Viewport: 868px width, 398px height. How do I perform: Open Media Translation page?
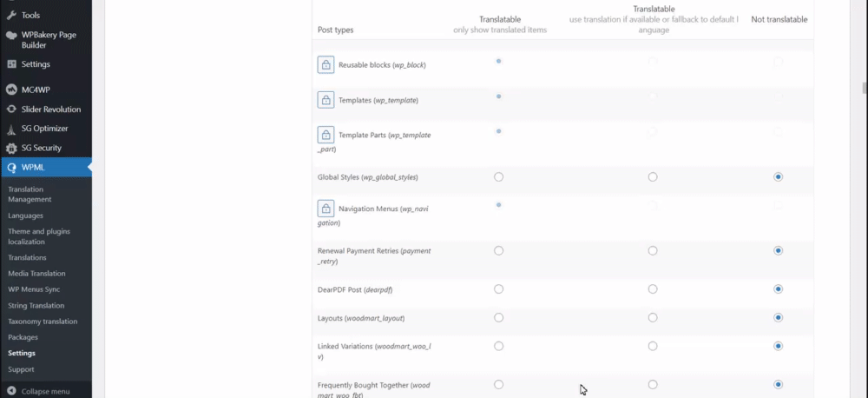[36, 274]
